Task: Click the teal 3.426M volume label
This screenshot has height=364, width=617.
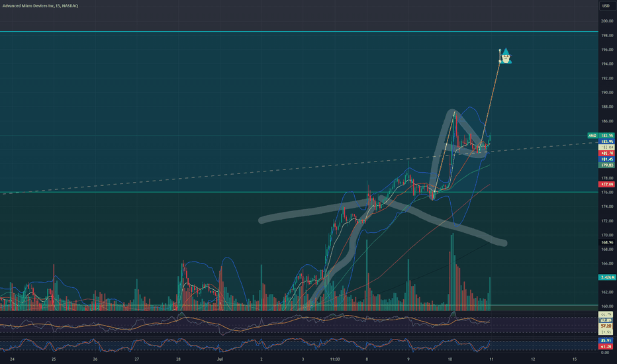Action: [607, 277]
